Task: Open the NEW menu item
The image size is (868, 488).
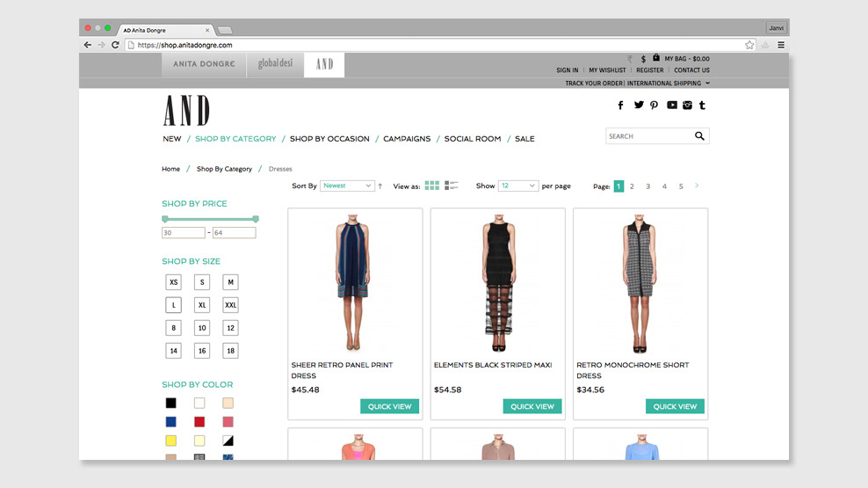Action: [172, 139]
